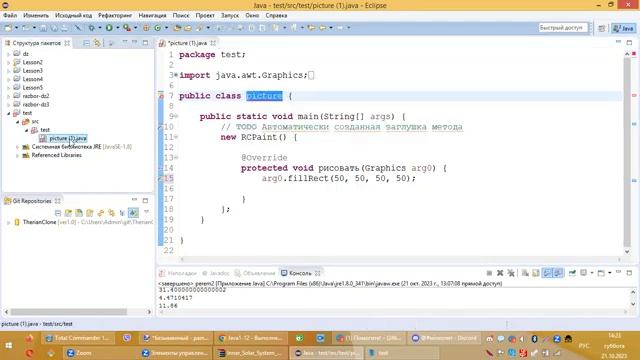Click the New file toolbar icon
This screenshot has height=360, width=640.
[8, 28]
